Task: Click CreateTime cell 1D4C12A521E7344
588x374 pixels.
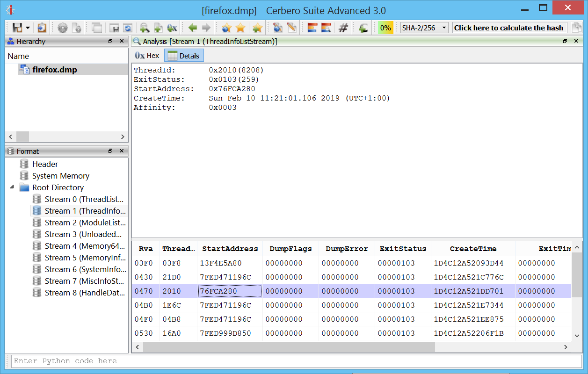Action: [x=473, y=305]
